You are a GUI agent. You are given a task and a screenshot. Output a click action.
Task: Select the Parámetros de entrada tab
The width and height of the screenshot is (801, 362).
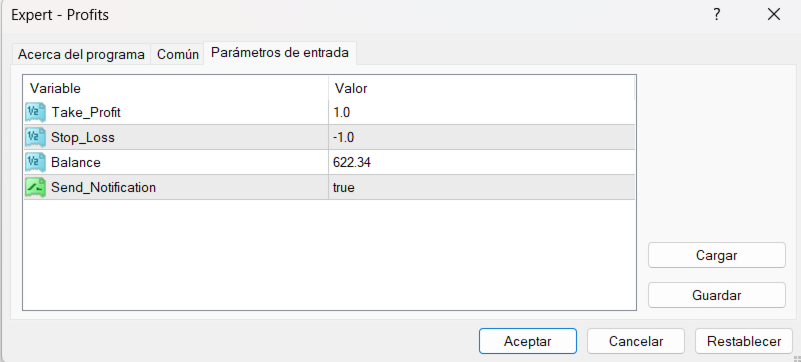tap(280, 53)
